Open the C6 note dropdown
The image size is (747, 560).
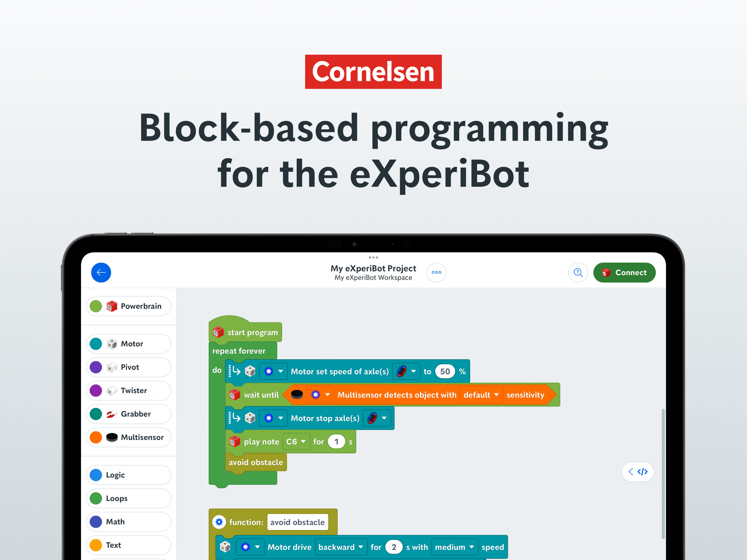296,441
